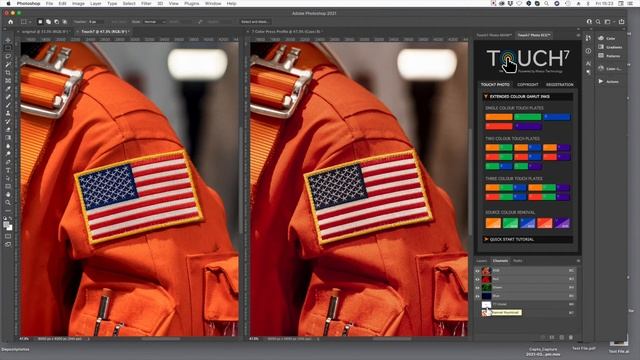
Task: Click Select and Mask button
Action: tap(255, 22)
